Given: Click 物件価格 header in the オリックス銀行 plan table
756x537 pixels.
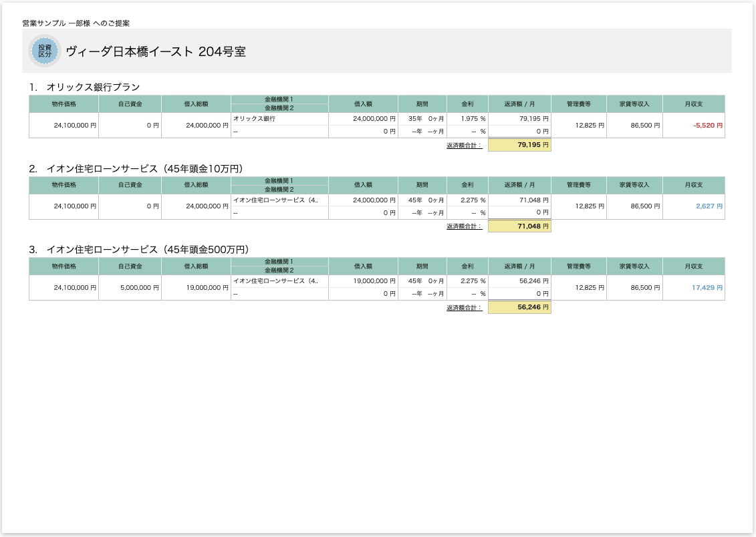Looking at the screenshot, I should click(64, 104).
